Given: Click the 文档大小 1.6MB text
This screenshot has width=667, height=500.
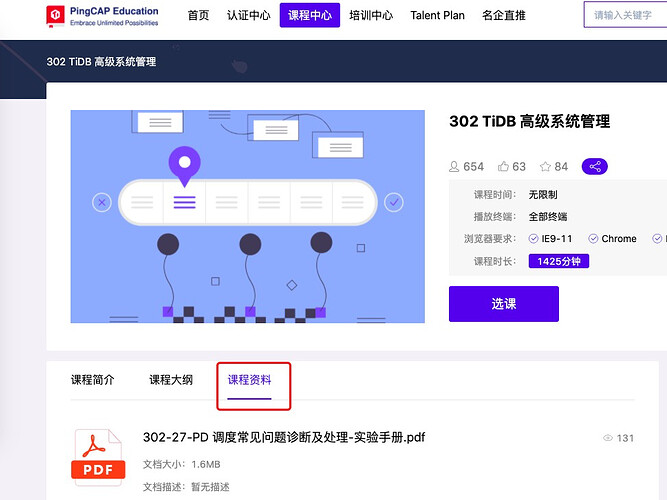Looking at the screenshot, I should (x=182, y=464).
